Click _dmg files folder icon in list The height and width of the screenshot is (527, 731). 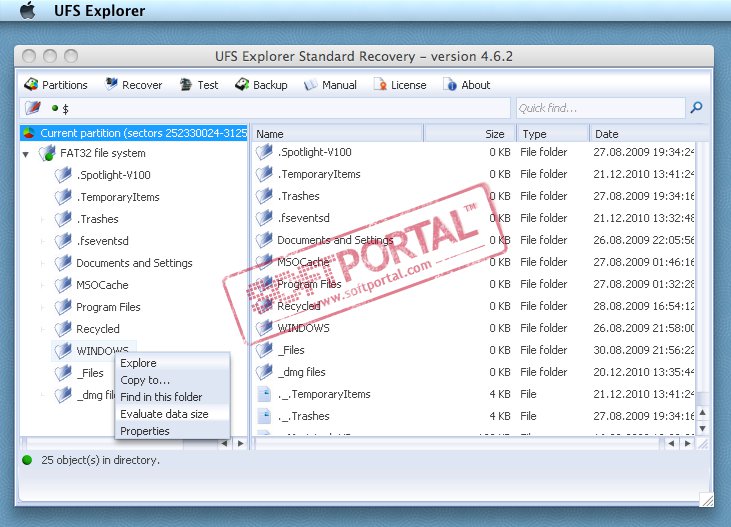(264, 372)
